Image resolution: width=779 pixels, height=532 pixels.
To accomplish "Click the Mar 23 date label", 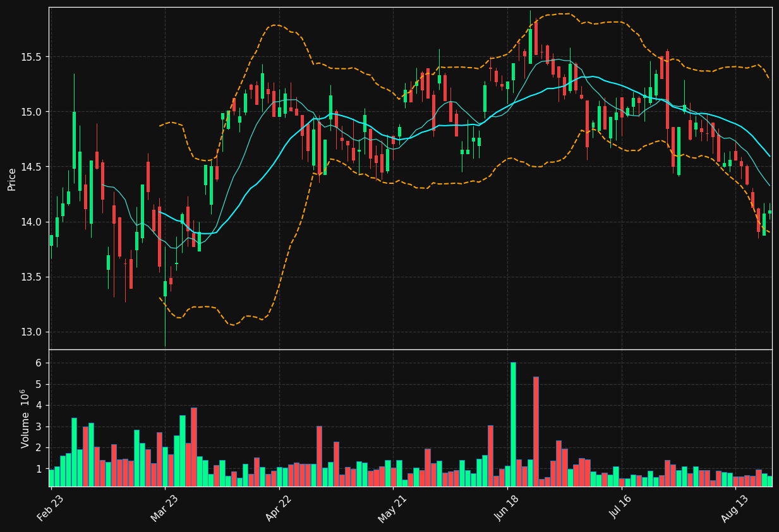I will click(x=164, y=509).
